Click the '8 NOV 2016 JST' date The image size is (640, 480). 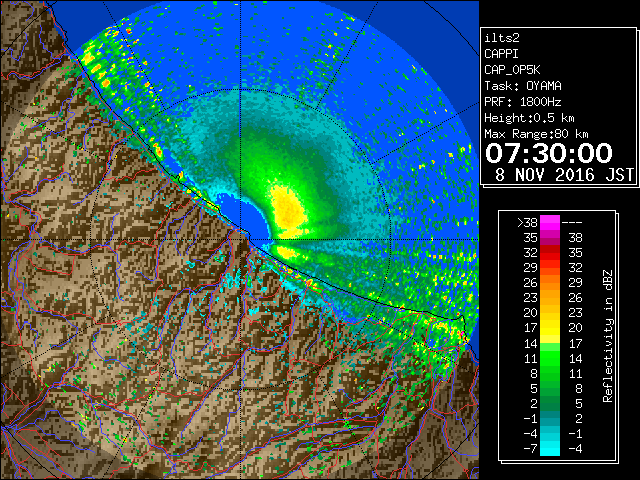[564, 175]
